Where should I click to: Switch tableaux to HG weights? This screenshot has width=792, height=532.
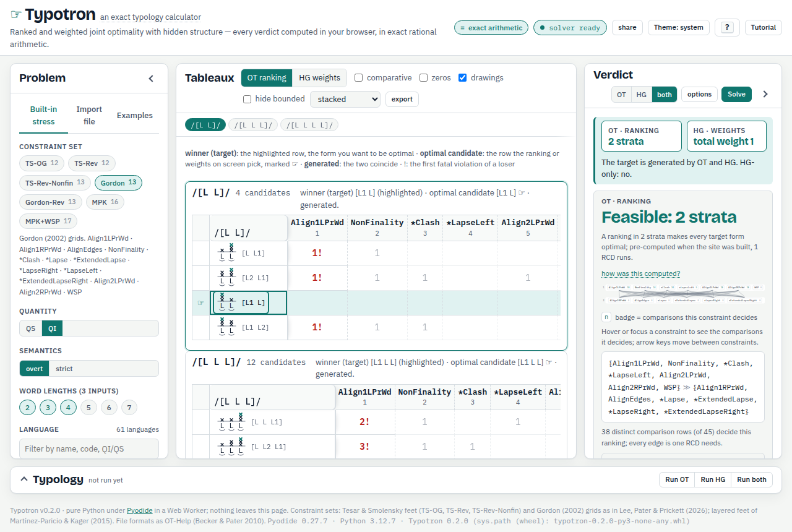coord(319,78)
